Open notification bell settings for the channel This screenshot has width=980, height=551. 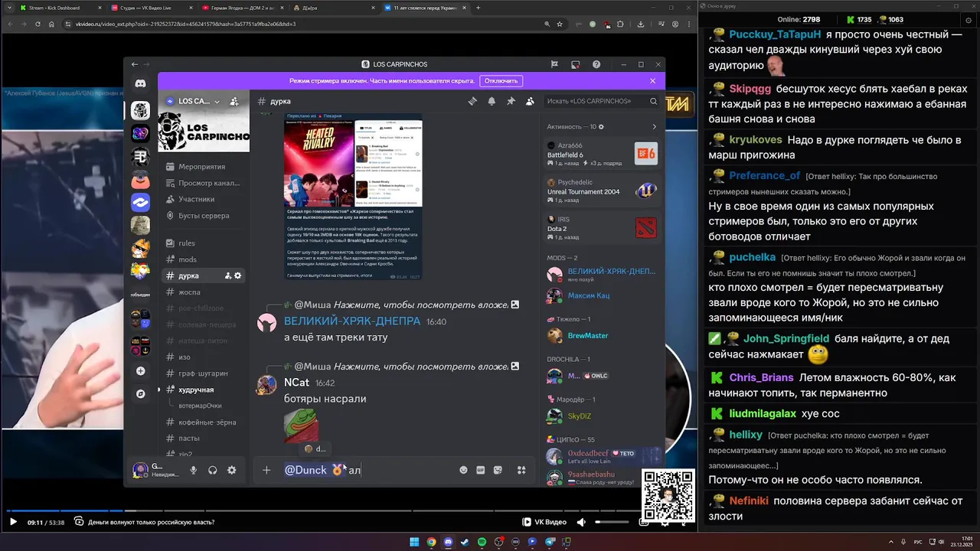[492, 101]
